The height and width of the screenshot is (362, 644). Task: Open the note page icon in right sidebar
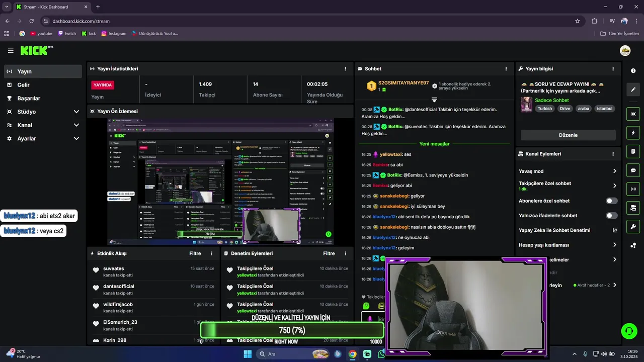633,151
